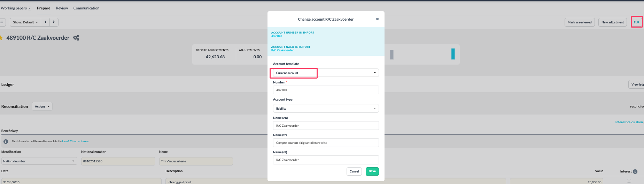The image size is (644, 184).
Task: Open the hamburger menu icon
Action: click(x=2, y=22)
